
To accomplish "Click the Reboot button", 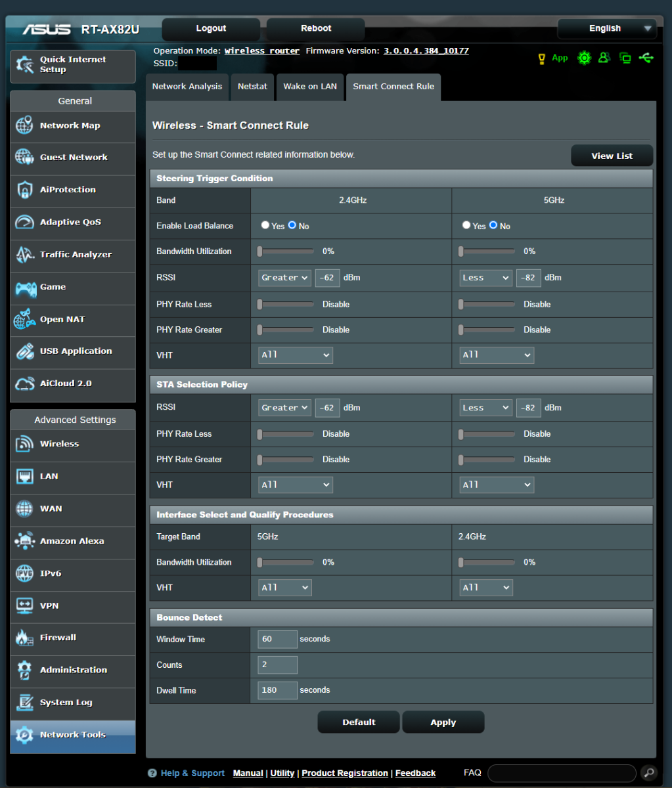I will click(316, 29).
